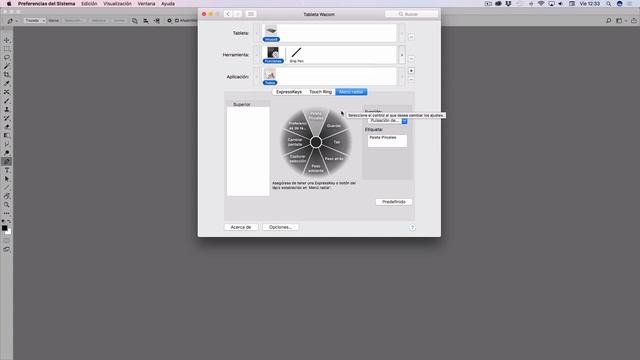Click the background color swatch
This screenshot has height=360, width=640.
click(9, 232)
